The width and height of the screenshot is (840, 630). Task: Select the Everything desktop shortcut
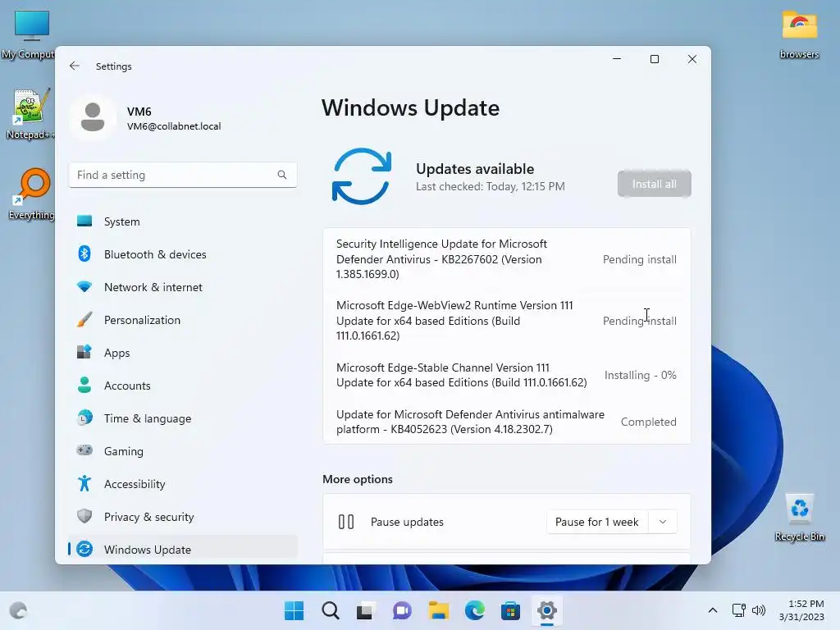pos(32,194)
